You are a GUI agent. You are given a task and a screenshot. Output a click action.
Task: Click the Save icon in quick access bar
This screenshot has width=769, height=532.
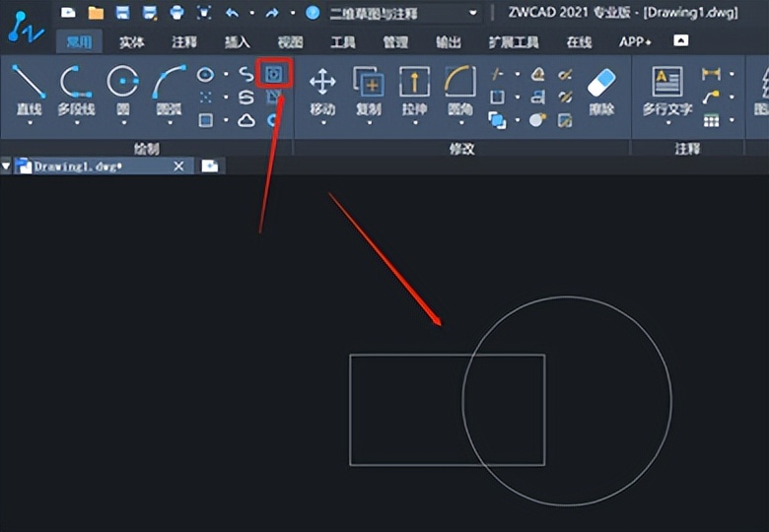pyautogui.click(x=122, y=12)
